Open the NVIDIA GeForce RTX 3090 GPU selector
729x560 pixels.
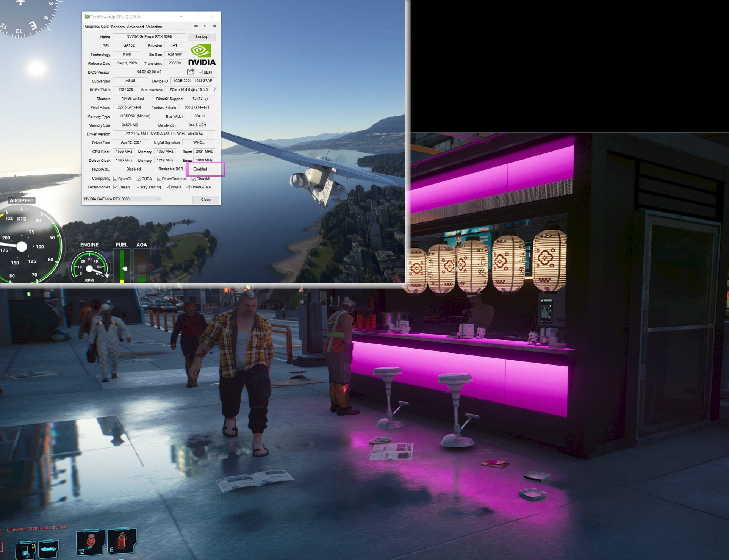click(x=122, y=199)
